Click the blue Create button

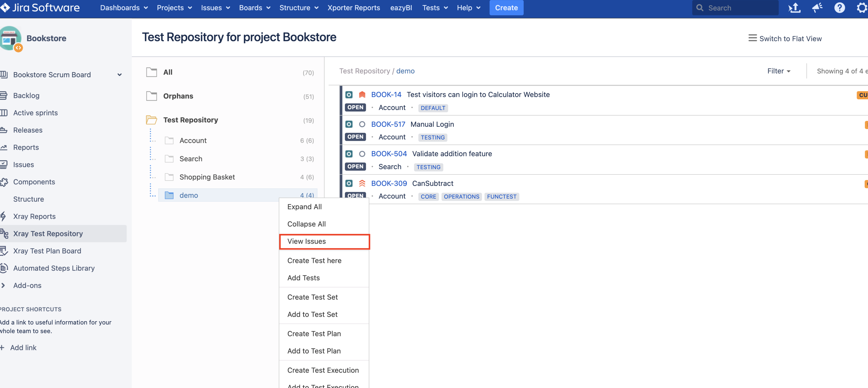[x=506, y=7]
